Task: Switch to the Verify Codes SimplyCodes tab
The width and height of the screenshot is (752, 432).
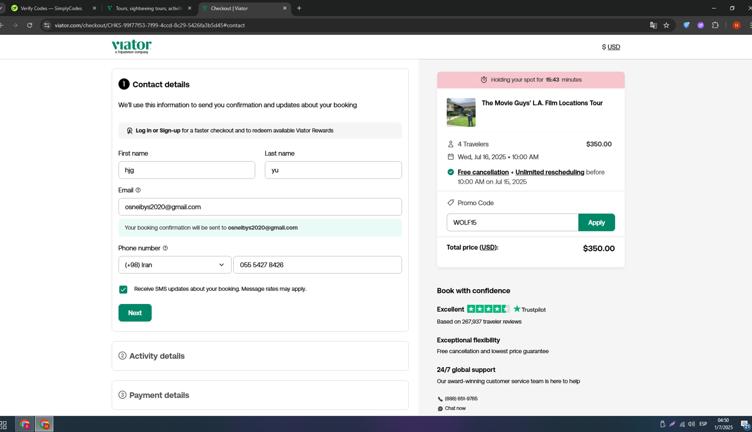Action: 51,8
